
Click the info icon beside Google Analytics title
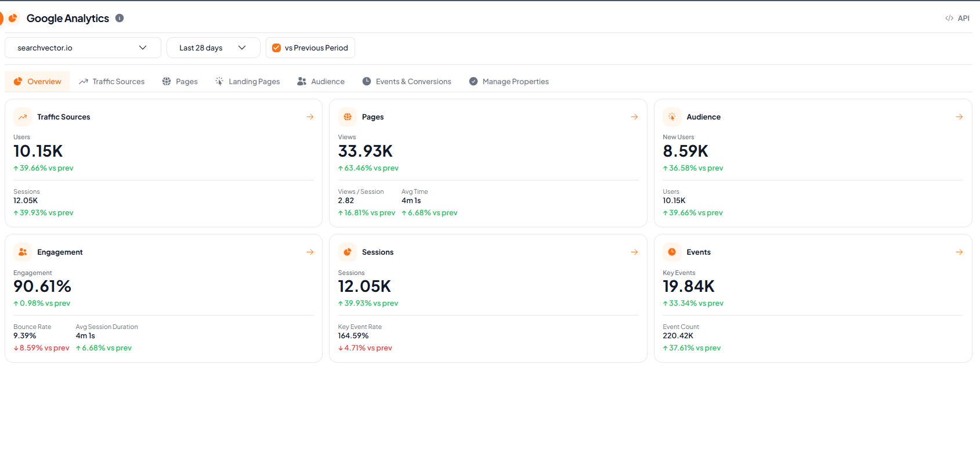(120, 18)
